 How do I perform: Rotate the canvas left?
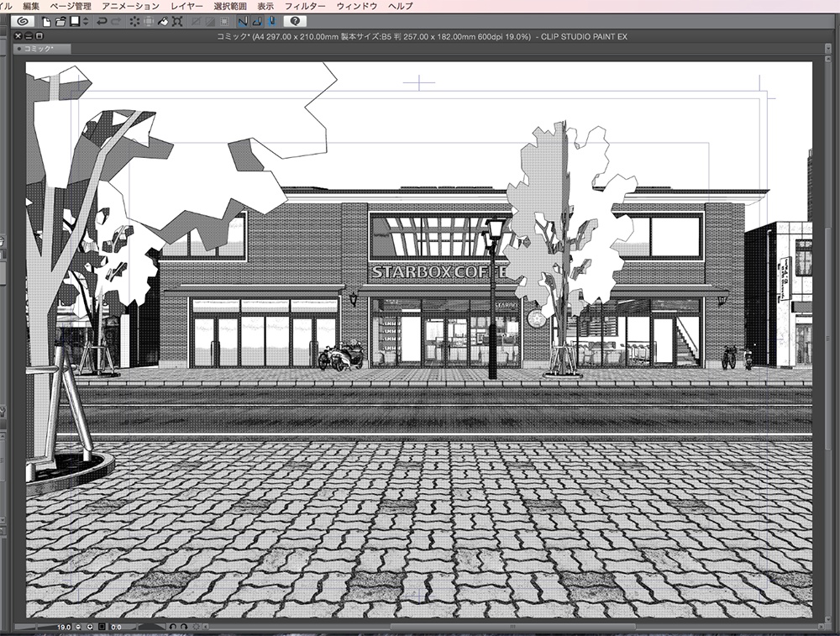tap(173, 627)
